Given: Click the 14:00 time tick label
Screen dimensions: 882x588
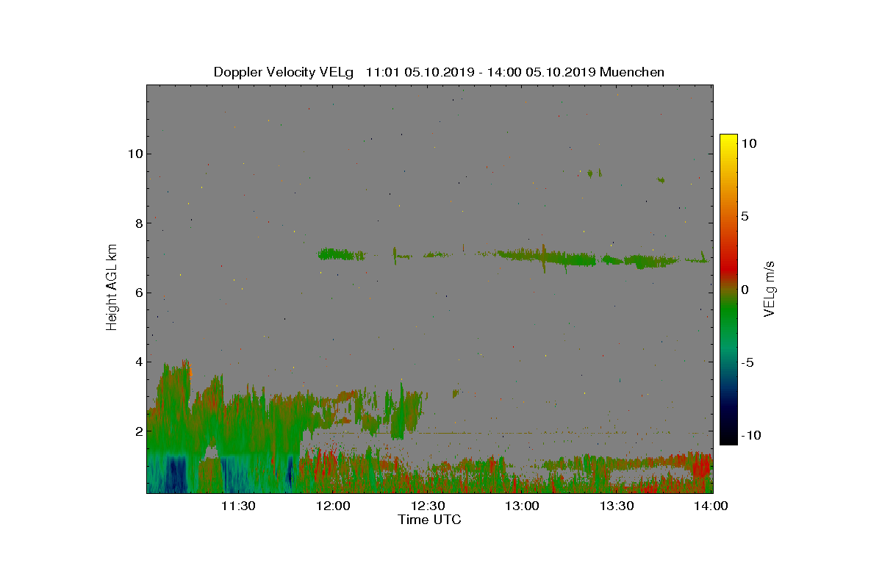Looking at the screenshot, I should pos(711,506).
